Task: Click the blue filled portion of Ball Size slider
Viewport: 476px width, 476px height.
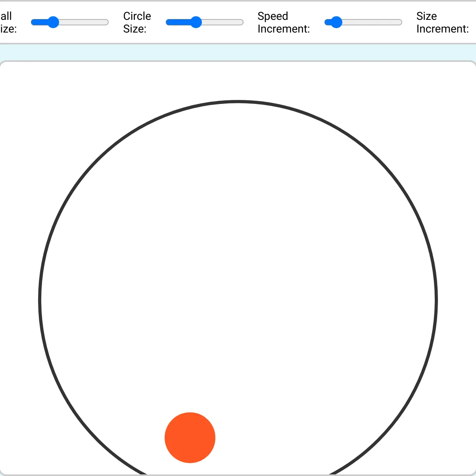Action: [39, 22]
